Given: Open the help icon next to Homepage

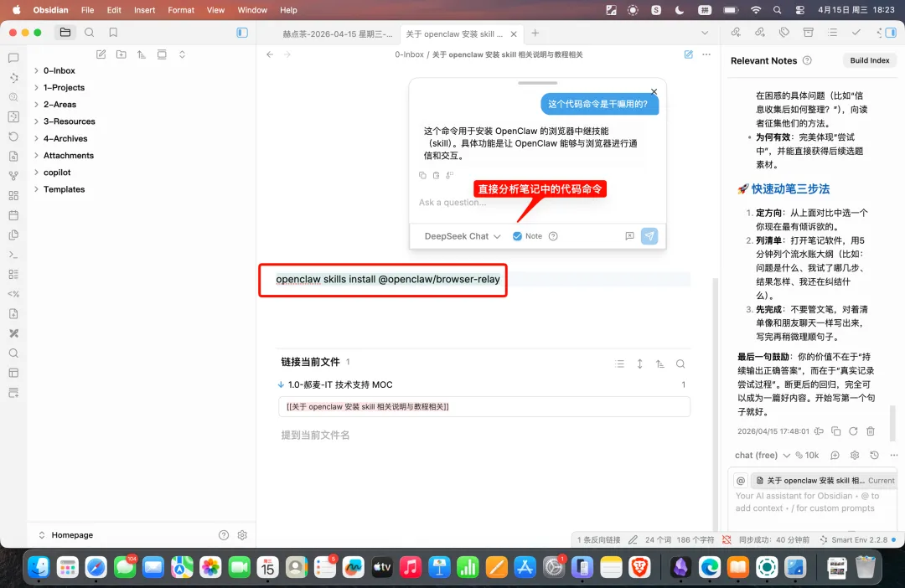Looking at the screenshot, I should [224, 535].
